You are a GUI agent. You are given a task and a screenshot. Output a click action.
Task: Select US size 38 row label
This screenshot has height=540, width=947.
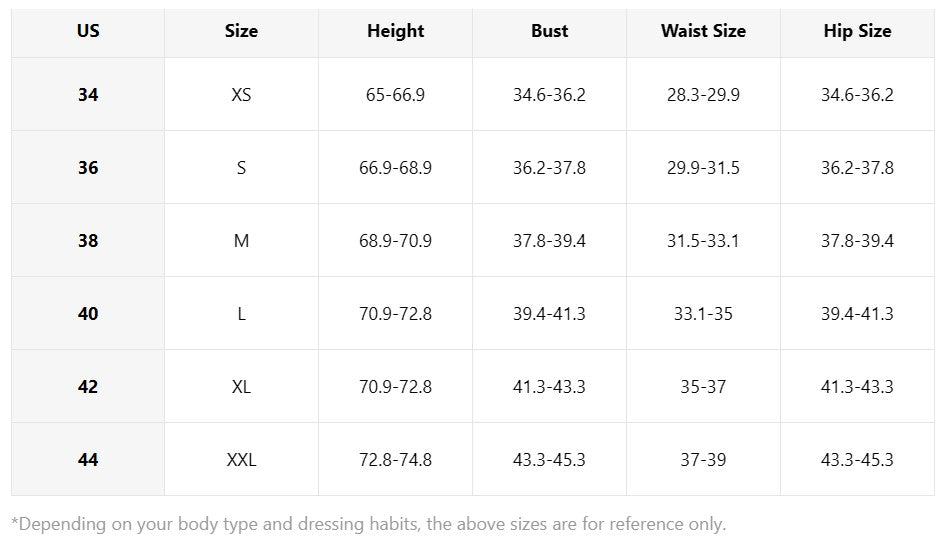88,241
